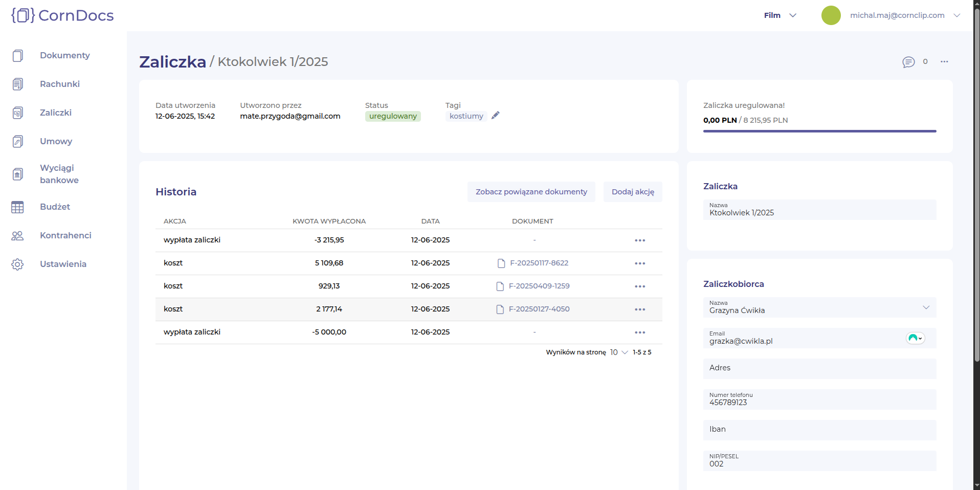The height and width of the screenshot is (490, 980).
Task: Open actions menu for 2 177,14 row
Action: [x=640, y=309]
